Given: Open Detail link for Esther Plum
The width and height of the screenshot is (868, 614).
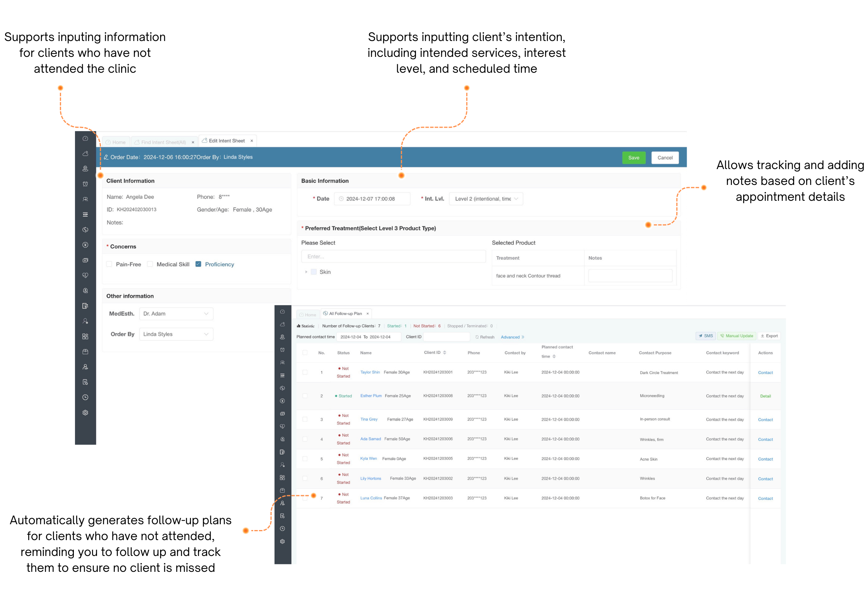Looking at the screenshot, I should click(x=765, y=396).
